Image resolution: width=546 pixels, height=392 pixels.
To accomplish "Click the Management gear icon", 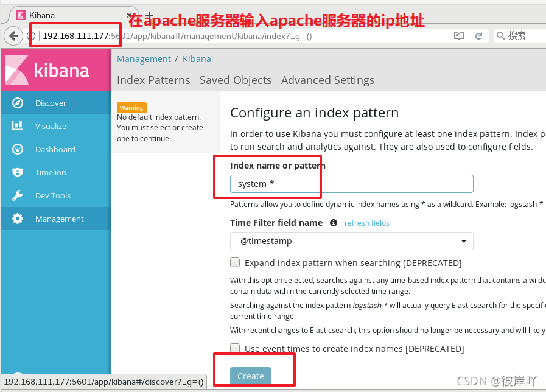I will (18, 219).
